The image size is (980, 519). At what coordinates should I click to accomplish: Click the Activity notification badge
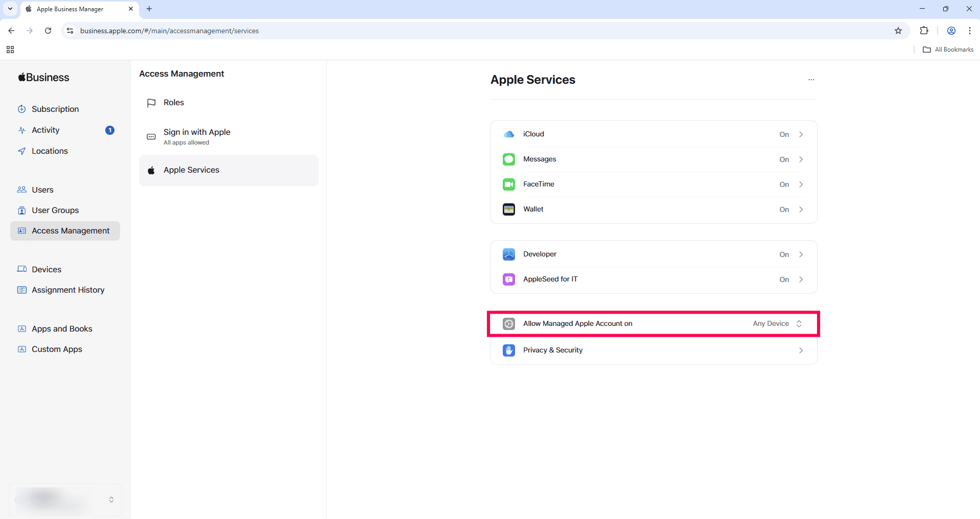tap(110, 130)
